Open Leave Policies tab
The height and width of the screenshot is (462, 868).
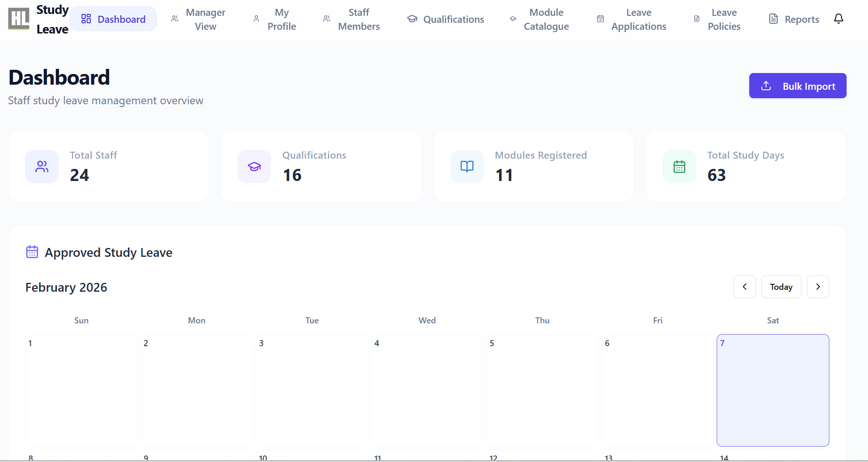717,19
